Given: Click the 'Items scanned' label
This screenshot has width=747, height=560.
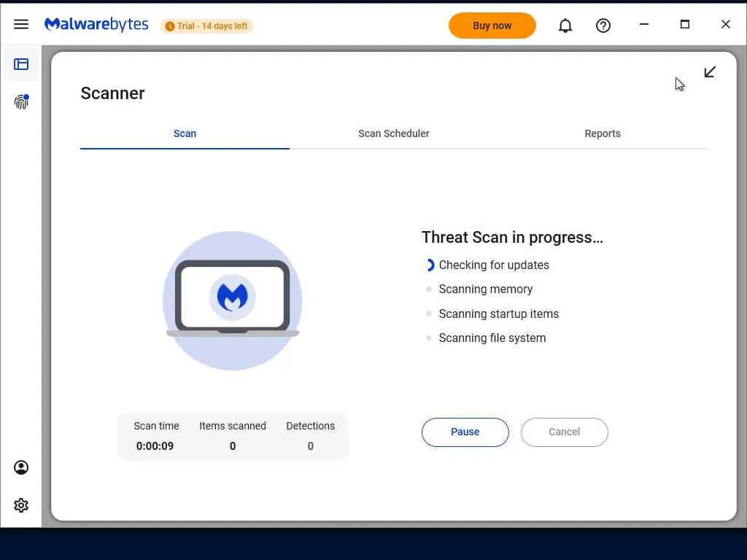Looking at the screenshot, I should [233, 426].
